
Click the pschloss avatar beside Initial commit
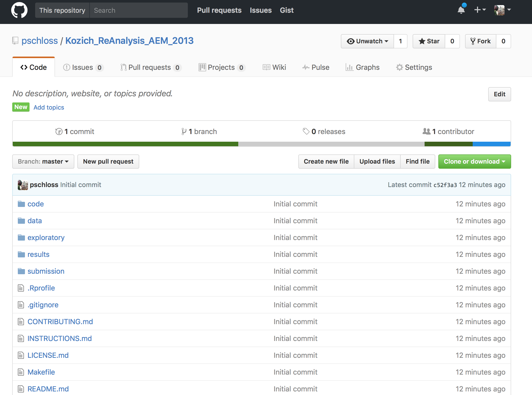pos(23,185)
